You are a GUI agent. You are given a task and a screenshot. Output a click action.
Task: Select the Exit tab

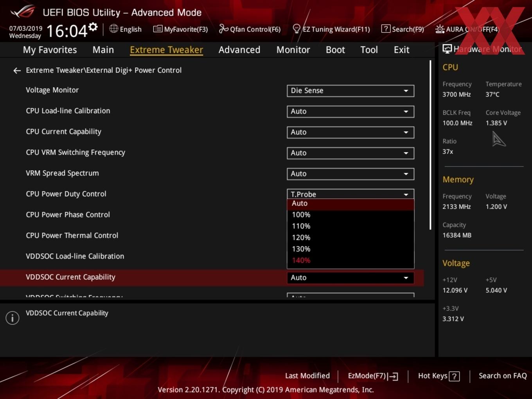click(x=401, y=50)
